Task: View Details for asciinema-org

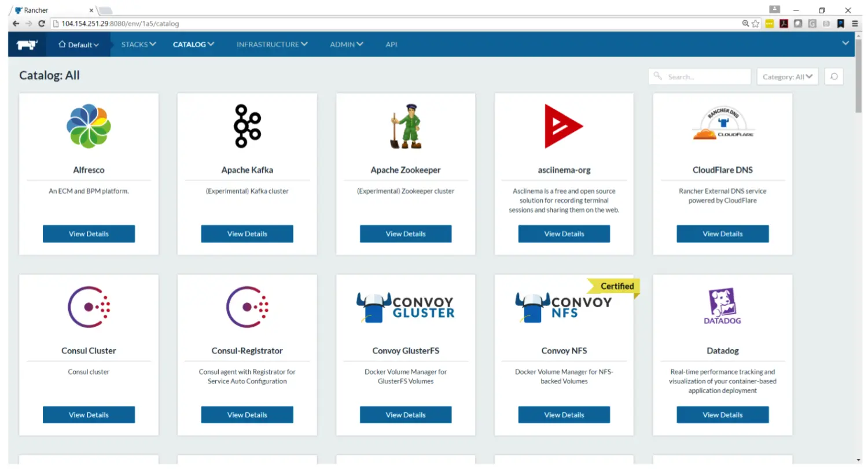Action: click(x=564, y=234)
